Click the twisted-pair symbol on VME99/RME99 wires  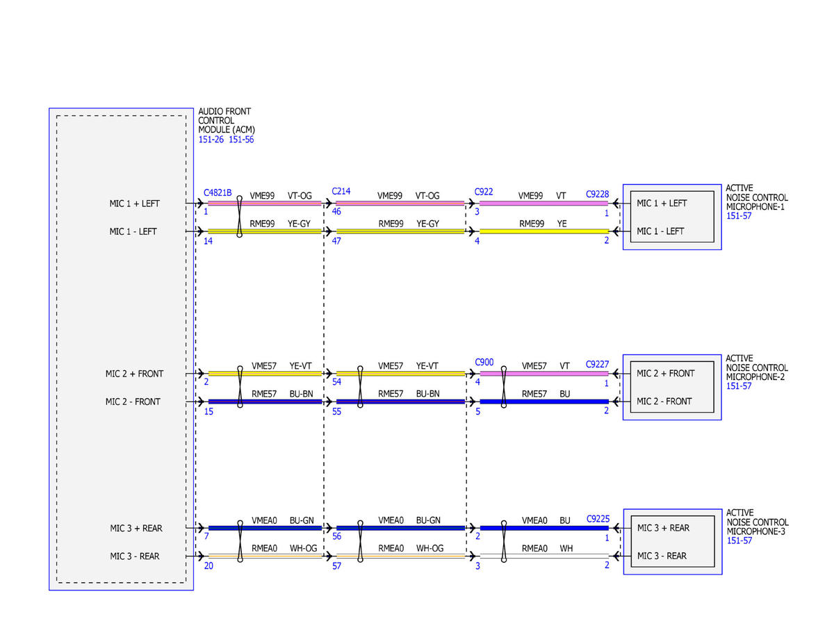coord(240,217)
